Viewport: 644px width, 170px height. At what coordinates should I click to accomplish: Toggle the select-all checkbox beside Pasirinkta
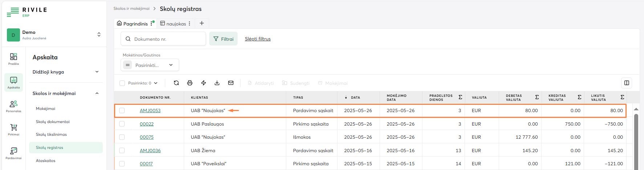[122, 83]
